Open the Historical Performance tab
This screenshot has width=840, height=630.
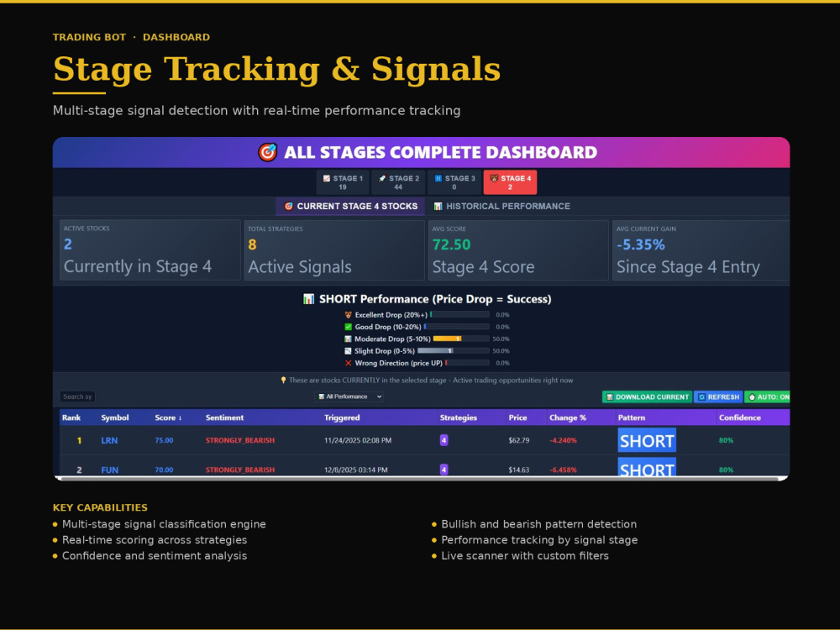click(501, 207)
